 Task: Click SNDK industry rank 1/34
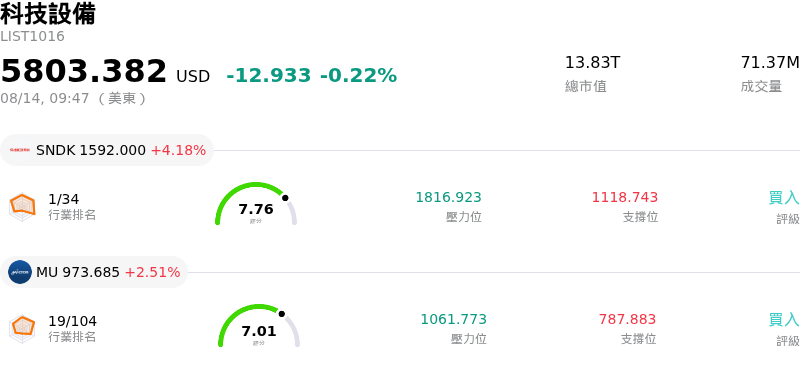click(64, 200)
